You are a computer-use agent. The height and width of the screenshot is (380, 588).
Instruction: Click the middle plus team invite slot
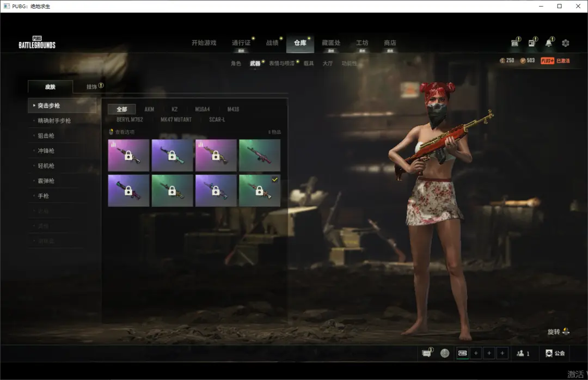point(489,353)
